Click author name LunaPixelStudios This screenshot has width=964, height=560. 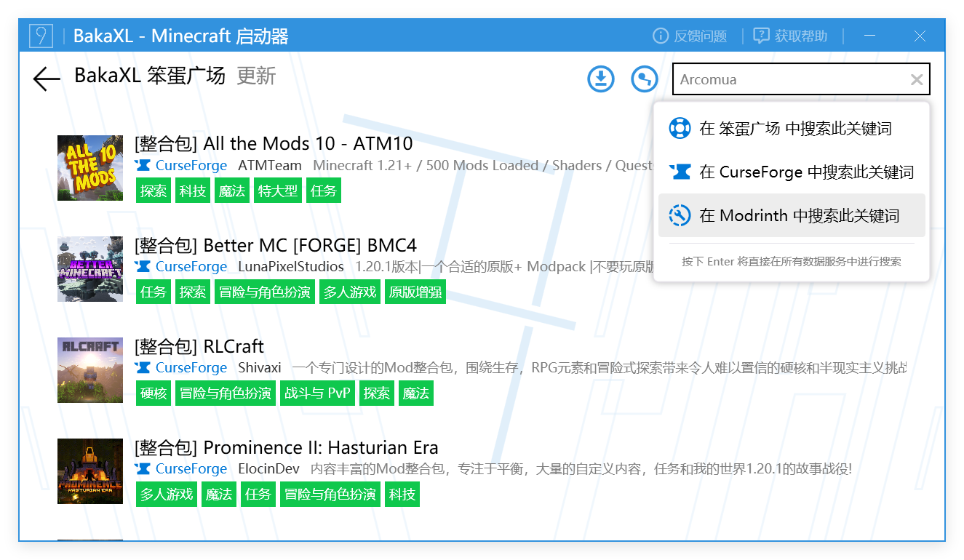291,267
